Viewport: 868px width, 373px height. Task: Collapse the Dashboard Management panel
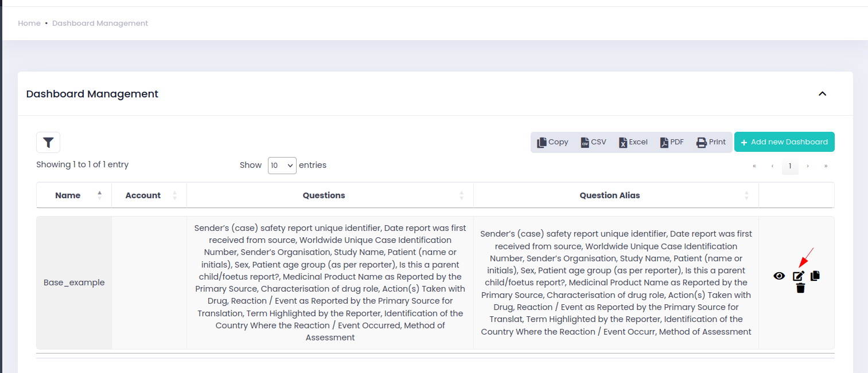[x=822, y=93]
